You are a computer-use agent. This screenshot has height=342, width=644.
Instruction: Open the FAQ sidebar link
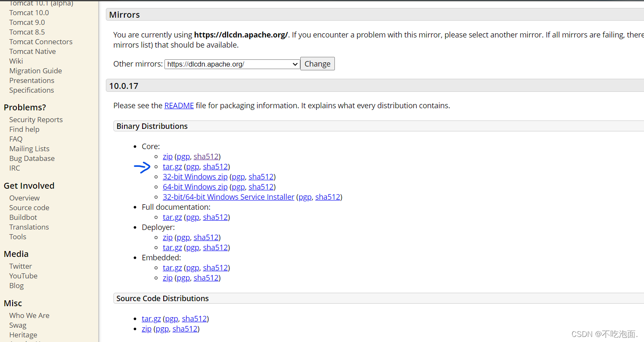click(x=16, y=139)
